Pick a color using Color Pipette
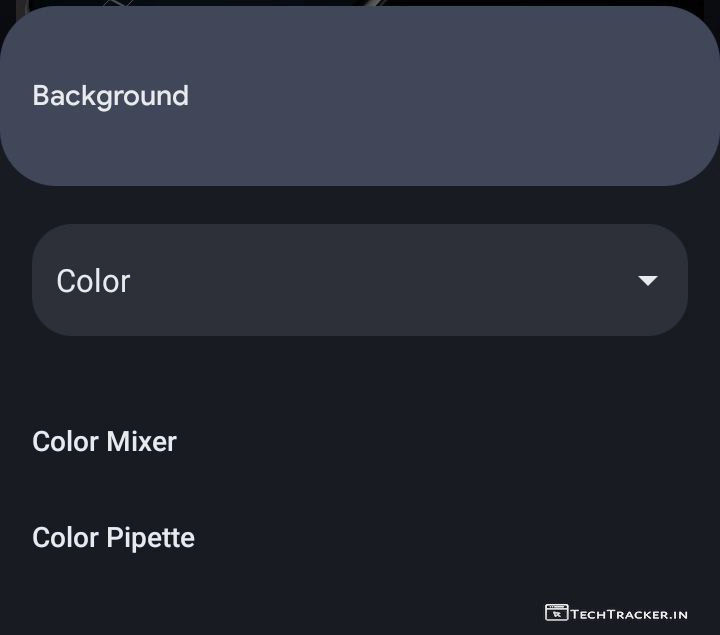The image size is (720, 635). pos(113,537)
